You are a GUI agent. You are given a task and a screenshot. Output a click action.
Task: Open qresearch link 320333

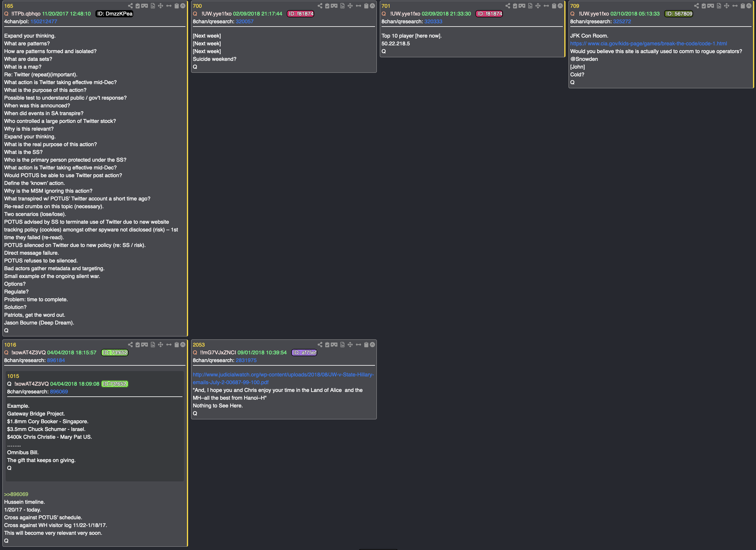(x=433, y=21)
